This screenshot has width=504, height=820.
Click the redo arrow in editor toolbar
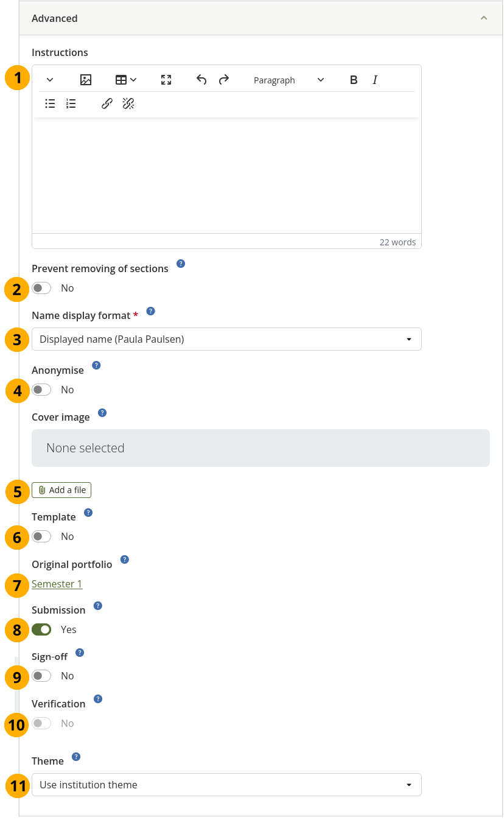[x=224, y=80]
